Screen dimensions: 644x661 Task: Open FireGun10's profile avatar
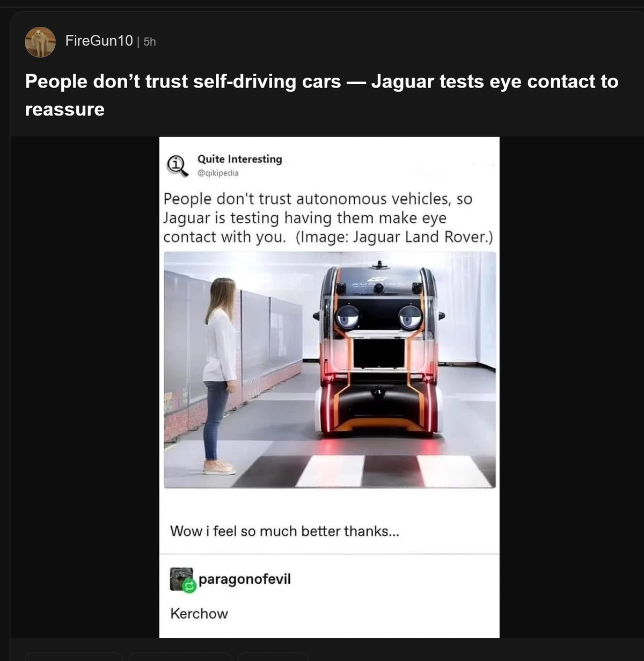[40, 42]
